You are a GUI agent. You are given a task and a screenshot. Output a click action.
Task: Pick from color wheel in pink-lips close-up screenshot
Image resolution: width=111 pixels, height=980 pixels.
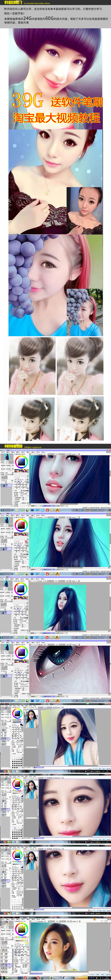(17, 856)
